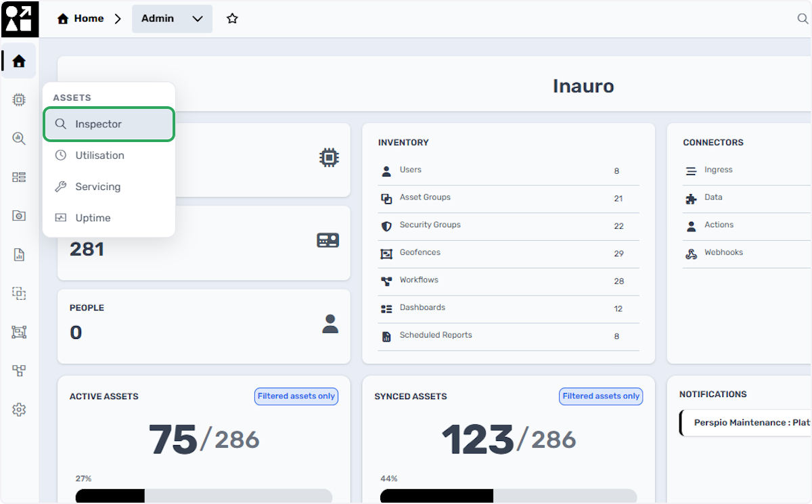Click the 75 active assets count
Image resolution: width=812 pixels, height=504 pixels.
[173, 440]
